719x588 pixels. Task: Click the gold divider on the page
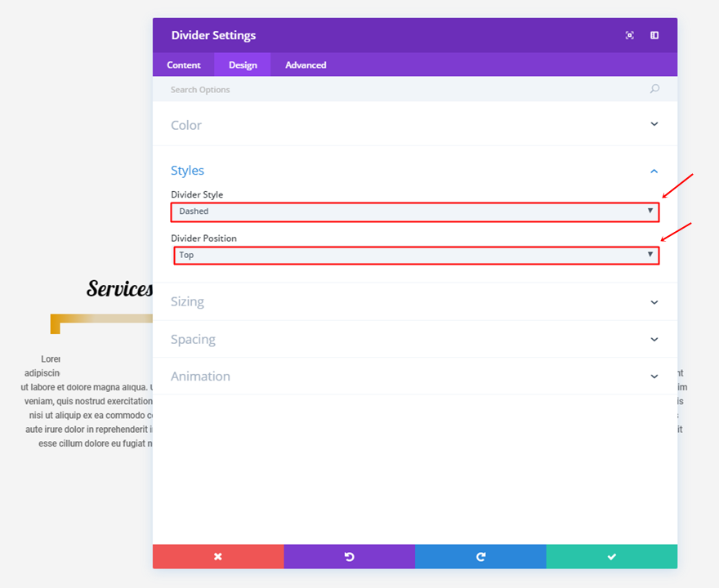point(101,323)
